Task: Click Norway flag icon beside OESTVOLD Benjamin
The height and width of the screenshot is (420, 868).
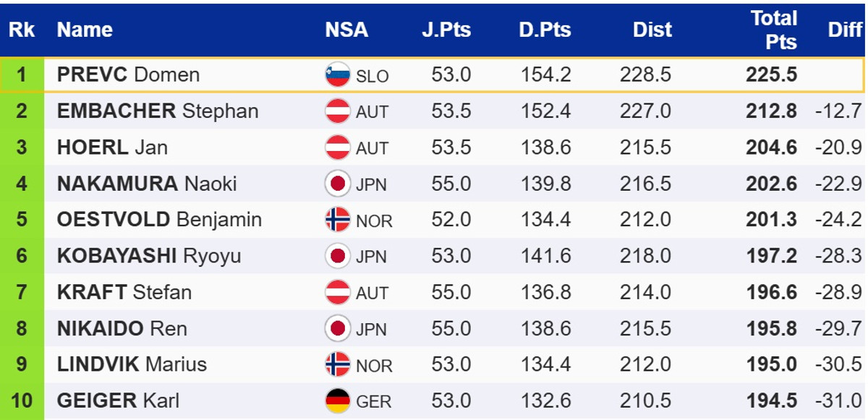Action: (x=338, y=220)
